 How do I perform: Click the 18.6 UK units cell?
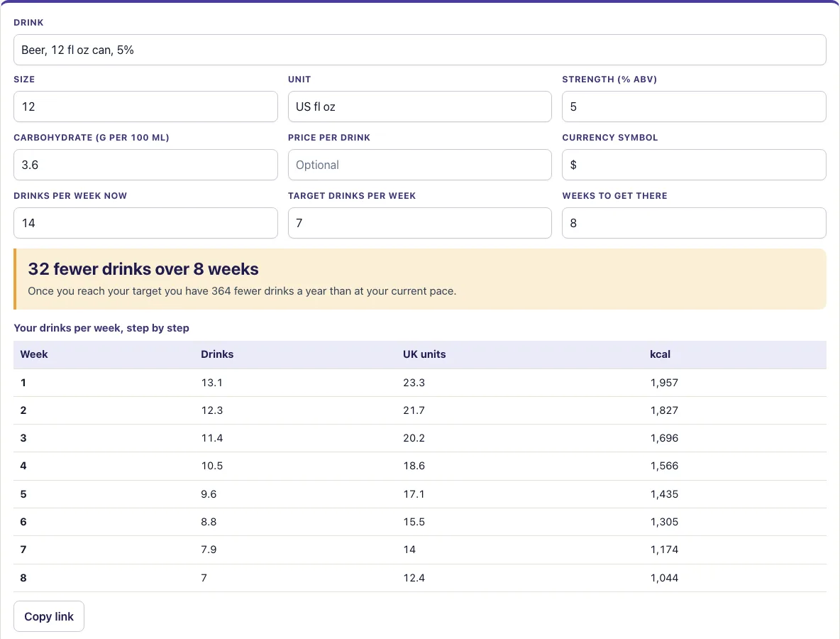(x=414, y=466)
